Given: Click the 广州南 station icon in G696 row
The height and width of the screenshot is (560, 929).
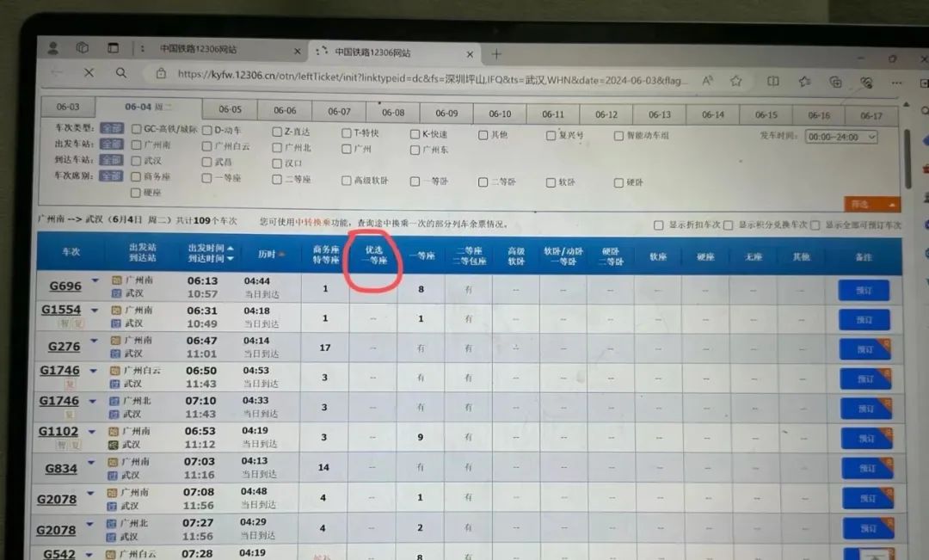Looking at the screenshot, I should point(116,280).
